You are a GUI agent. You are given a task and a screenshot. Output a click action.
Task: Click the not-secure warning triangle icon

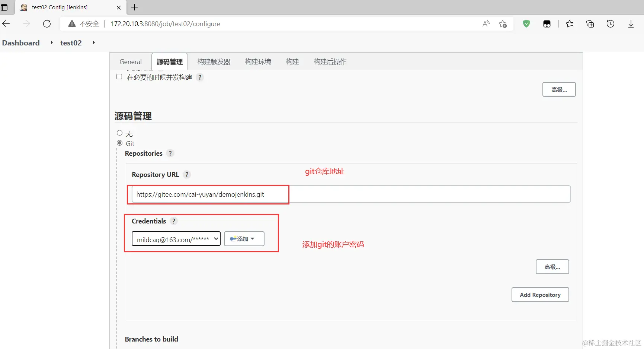pyautogui.click(x=72, y=24)
